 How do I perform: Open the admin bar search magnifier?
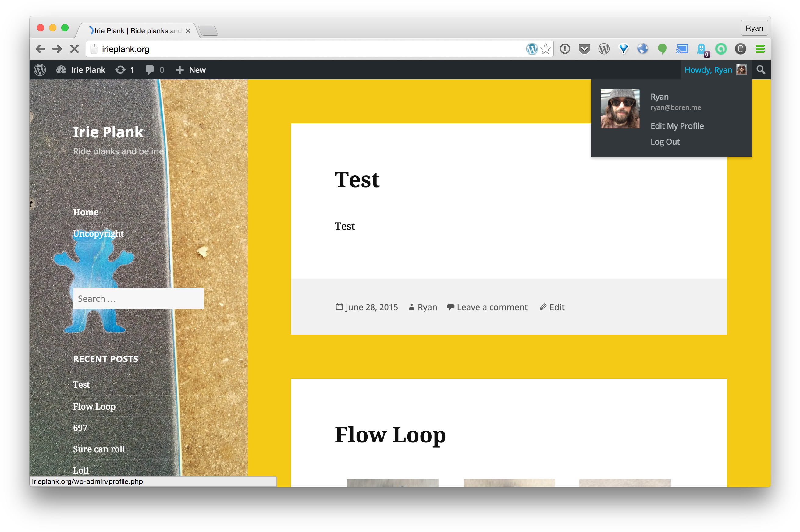point(761,70)
